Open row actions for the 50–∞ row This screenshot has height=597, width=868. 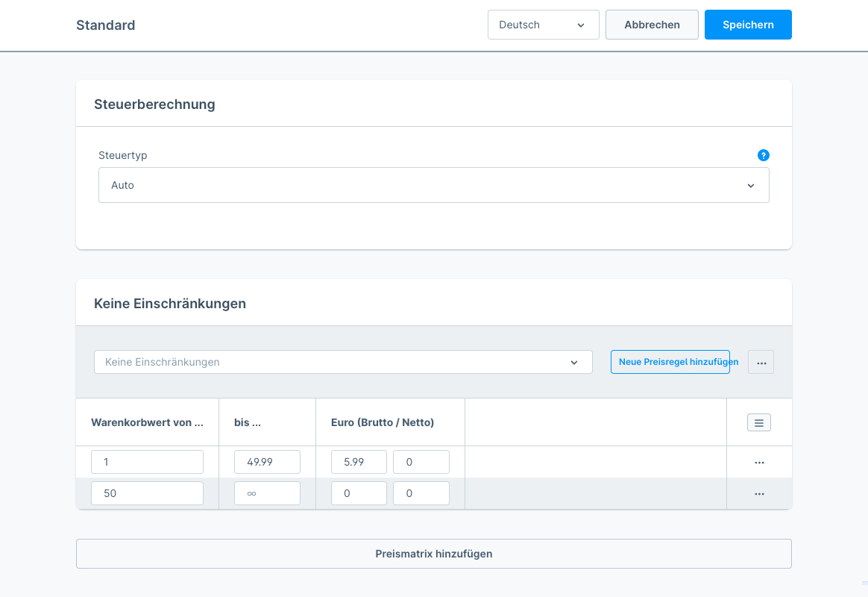point(759,493)
